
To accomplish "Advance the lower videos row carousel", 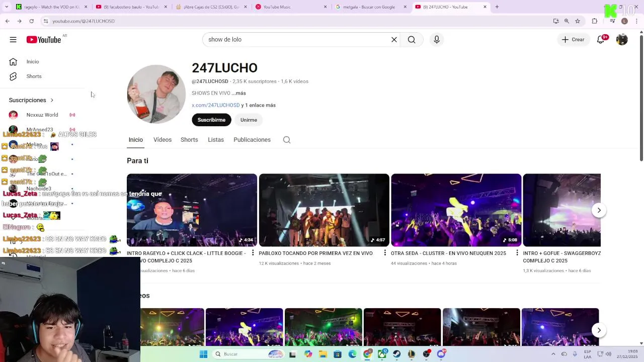I will tap(599, 330).
